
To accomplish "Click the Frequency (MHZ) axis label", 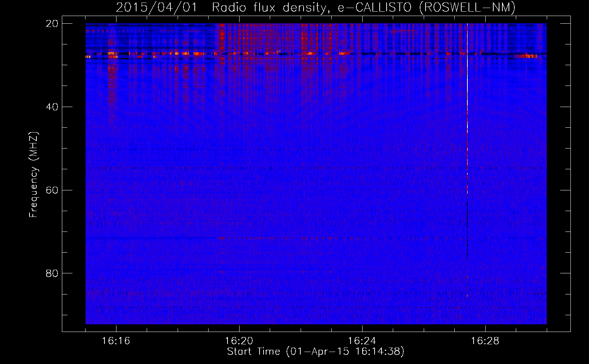I will pyautogui.click(x=33, y=174).
